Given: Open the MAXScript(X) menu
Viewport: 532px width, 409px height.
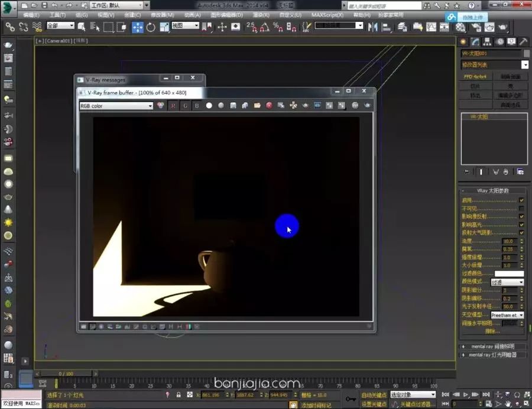Looking at the screenshot, I should point(327,15).
